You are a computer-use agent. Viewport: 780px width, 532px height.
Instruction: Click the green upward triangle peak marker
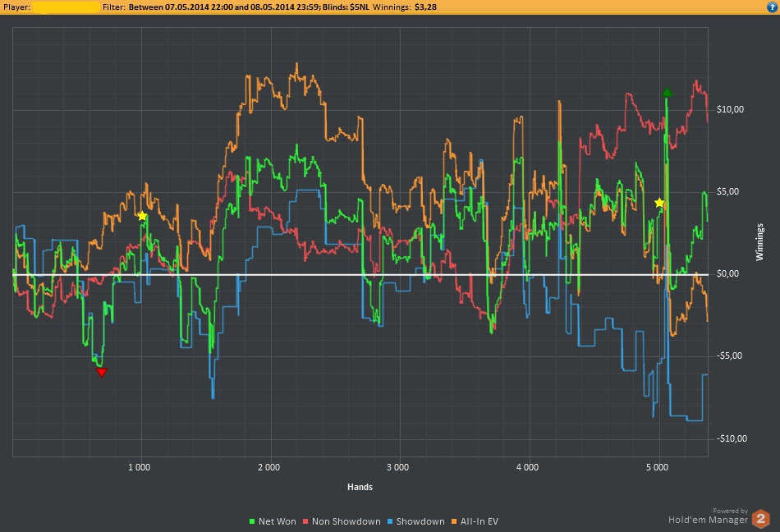pyautogui.click(x=668, y=93)
